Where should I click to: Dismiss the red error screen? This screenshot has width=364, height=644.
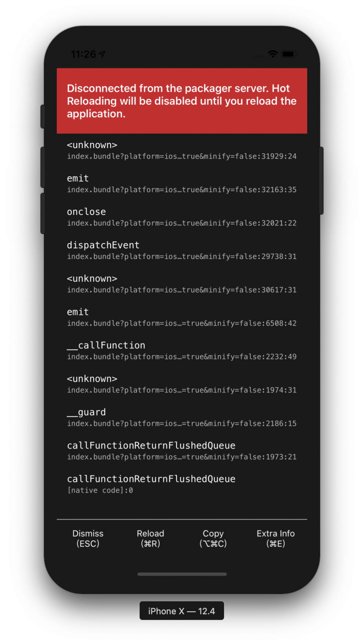pyautogui.click(x=88, y=538)
